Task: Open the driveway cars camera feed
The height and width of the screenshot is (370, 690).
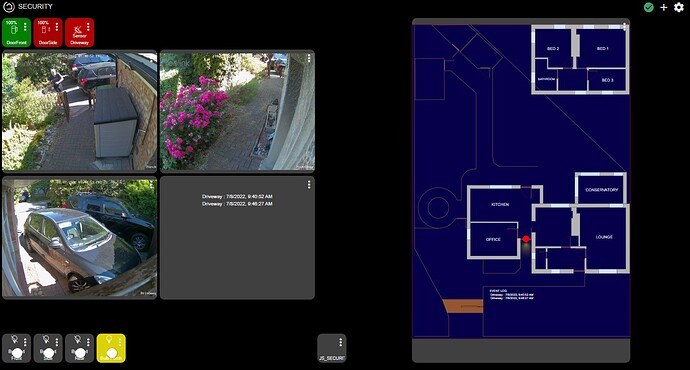Action: (x=80, y=238)
